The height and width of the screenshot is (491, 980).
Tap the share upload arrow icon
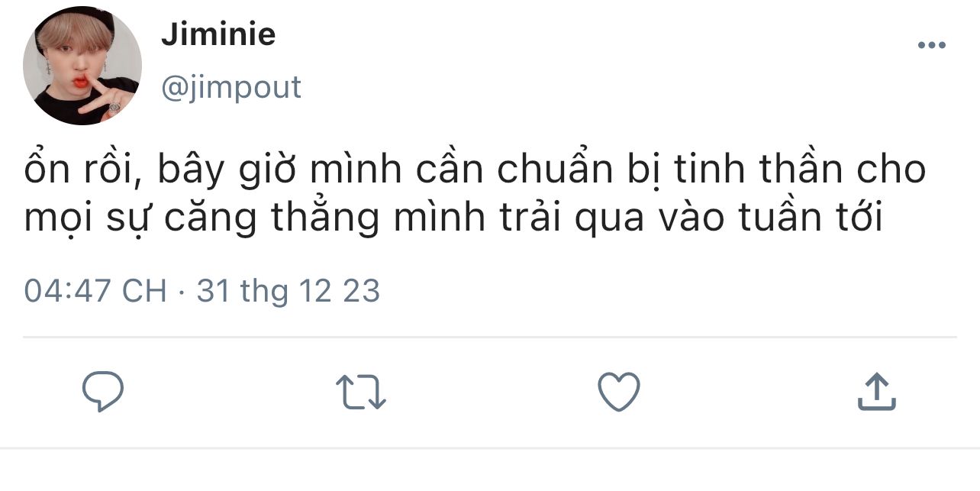coord(876,391)
